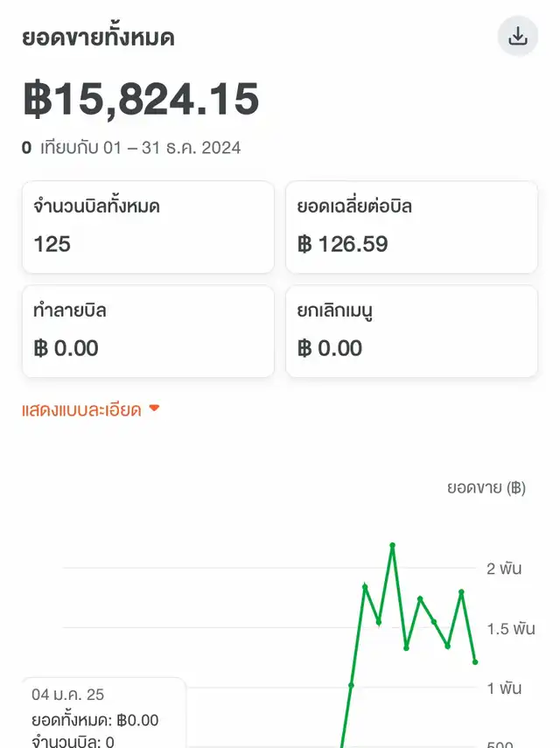560x748 pixels.
Task: Click the 1.5 พัน axis label
Action: click(x=511, y=628)
